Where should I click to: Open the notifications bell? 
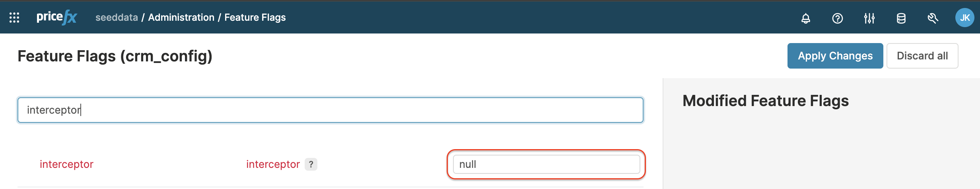point(805,18)
